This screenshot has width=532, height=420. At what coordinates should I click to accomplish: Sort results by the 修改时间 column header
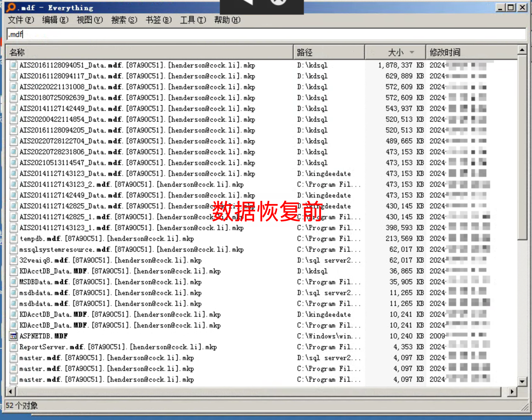tap(472, 52)
